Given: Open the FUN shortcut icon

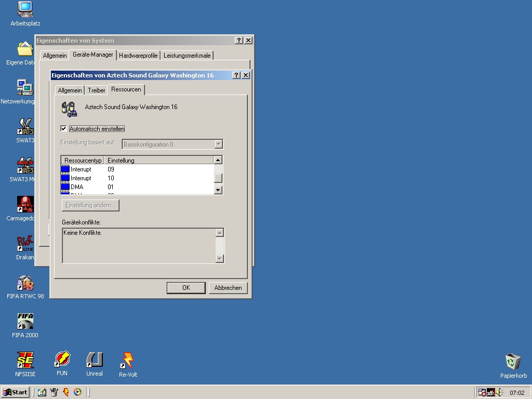Looking at the screenshot, I should 62,360.
